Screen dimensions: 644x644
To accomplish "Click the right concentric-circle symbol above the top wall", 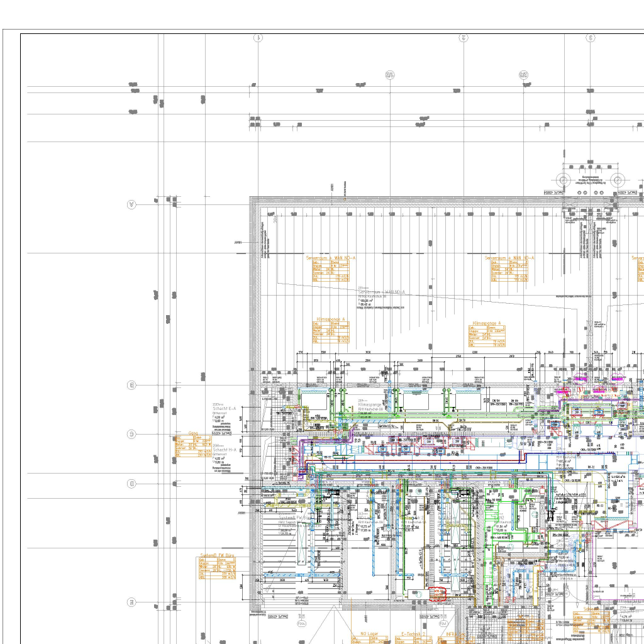I will click(618, 180).
